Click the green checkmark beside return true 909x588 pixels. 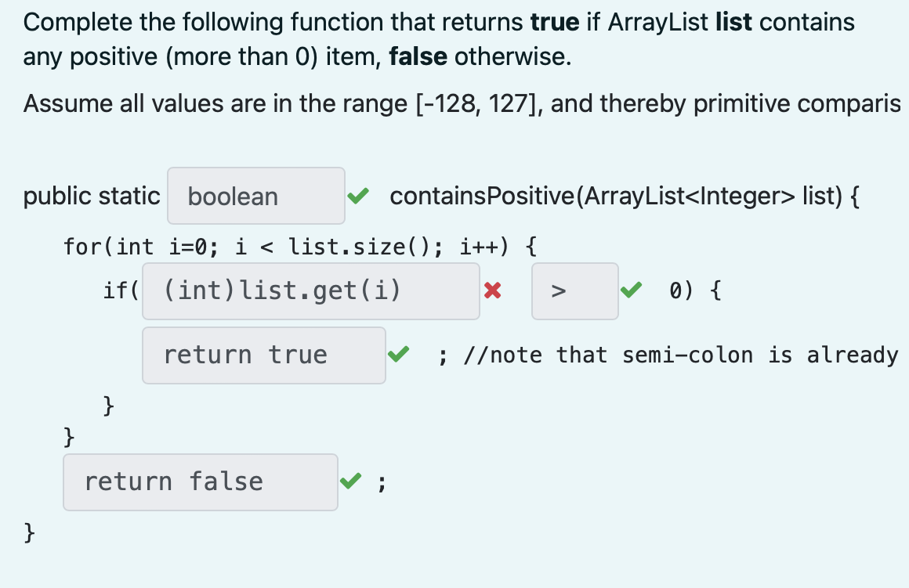[x=399, y=353]
